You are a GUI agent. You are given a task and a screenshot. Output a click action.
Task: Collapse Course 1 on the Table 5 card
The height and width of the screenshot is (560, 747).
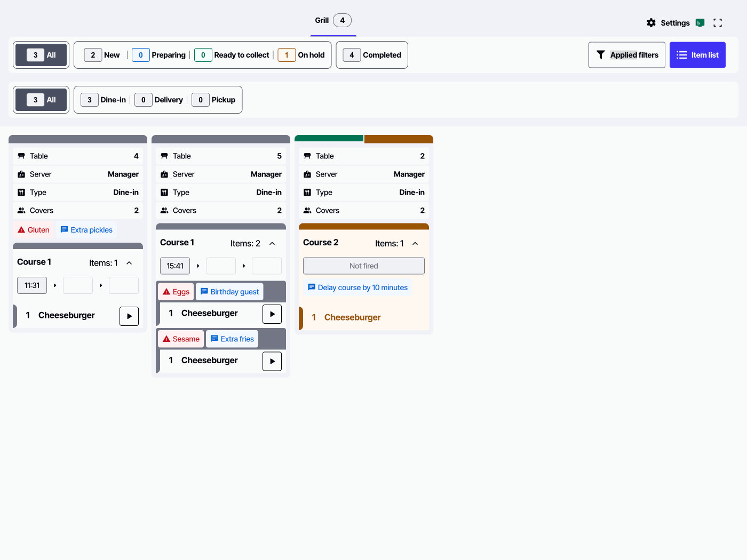click(272, 243)
